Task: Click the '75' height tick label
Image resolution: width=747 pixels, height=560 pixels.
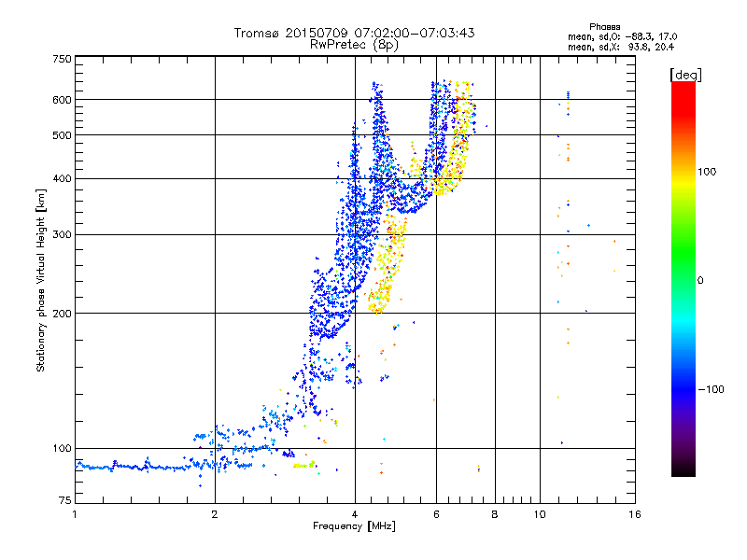Action: point(65,500)
